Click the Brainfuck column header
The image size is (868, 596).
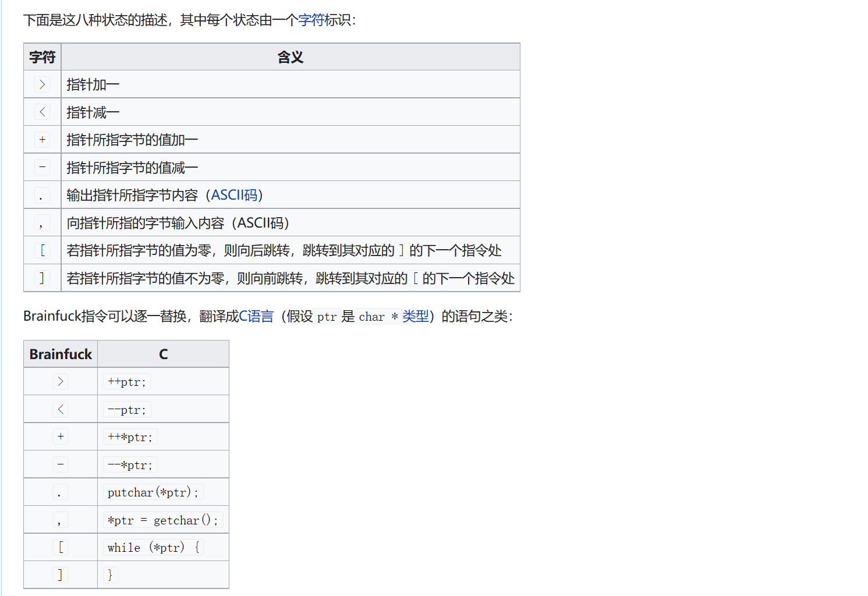pos(61,354)
